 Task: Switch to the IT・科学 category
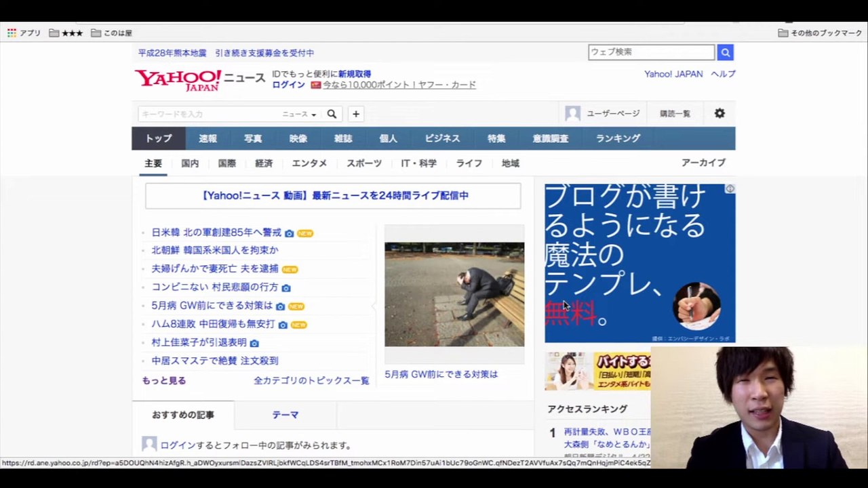[418, 163]
